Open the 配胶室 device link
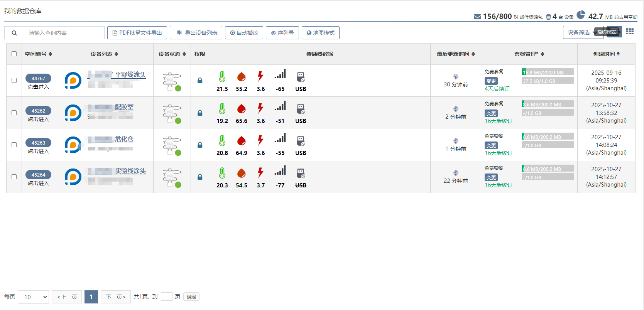644x310 pixels. click(x=124, y=107)
